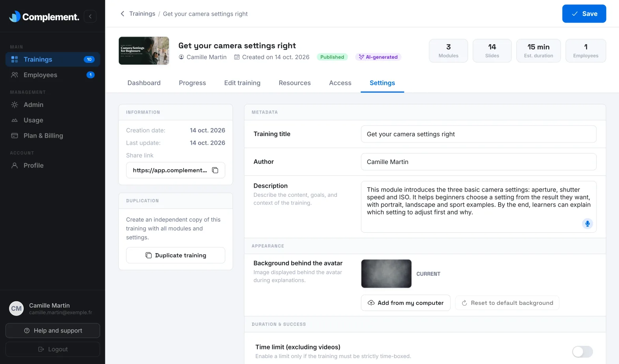Click the calendar icon beside Created on
Image resolution: width=619 pixels, height=364 pixels.
(237, 57)
